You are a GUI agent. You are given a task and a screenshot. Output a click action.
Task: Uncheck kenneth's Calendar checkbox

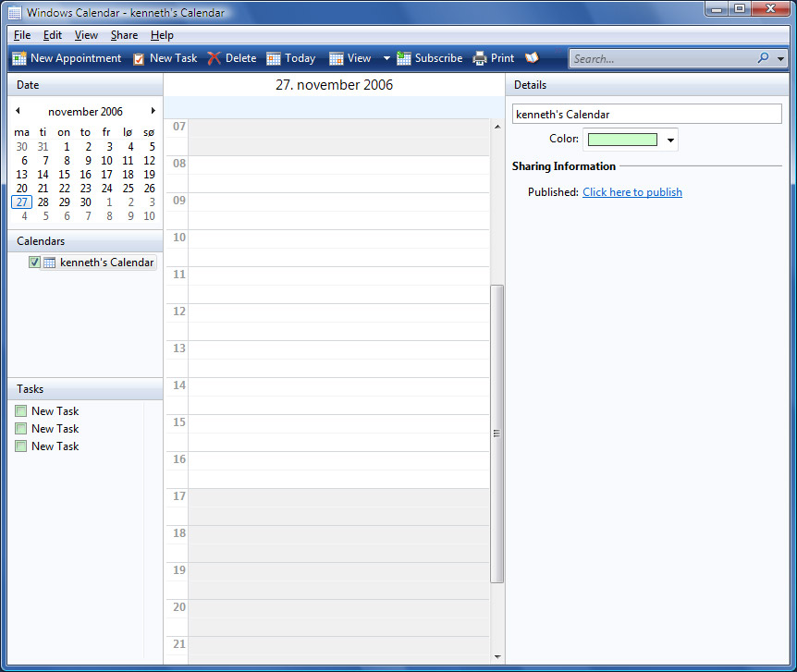pyautogui.click(x=34, y=263)
